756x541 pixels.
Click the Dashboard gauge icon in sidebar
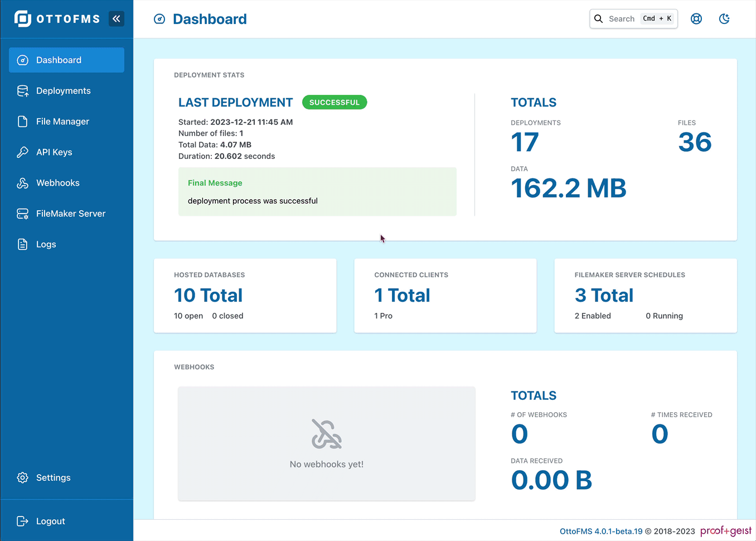pos(23,60)
